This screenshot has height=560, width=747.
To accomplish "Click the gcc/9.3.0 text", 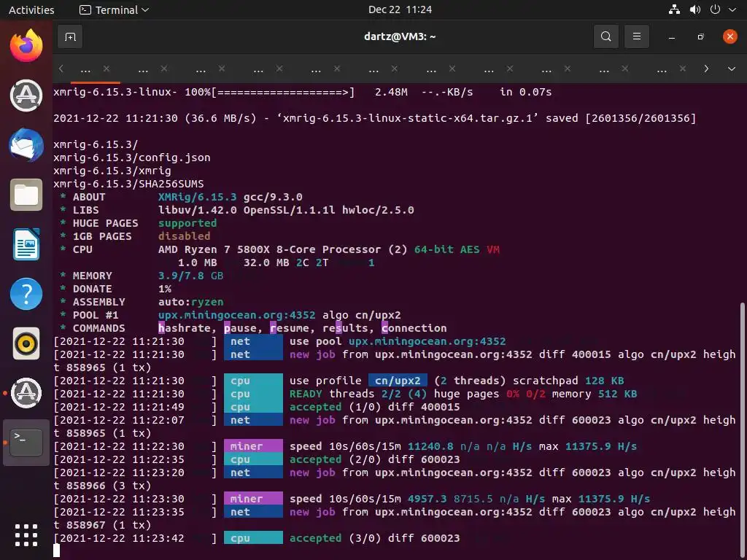I will [273, 197].
